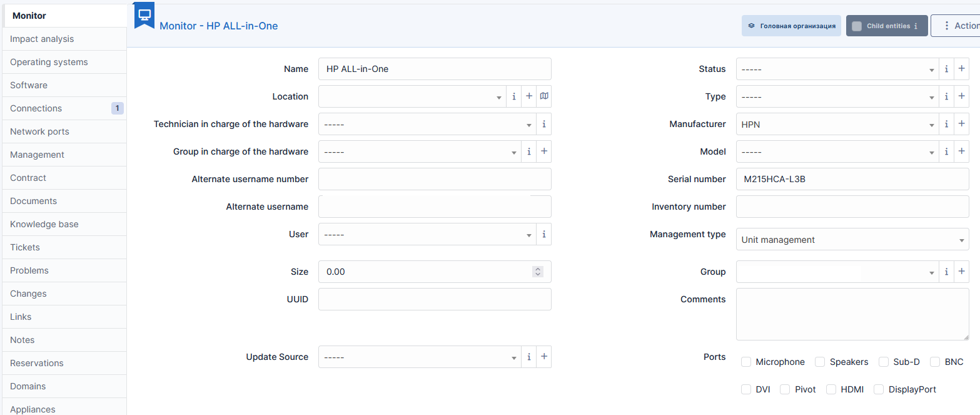Open the Connections tab

tap(64, 108)
